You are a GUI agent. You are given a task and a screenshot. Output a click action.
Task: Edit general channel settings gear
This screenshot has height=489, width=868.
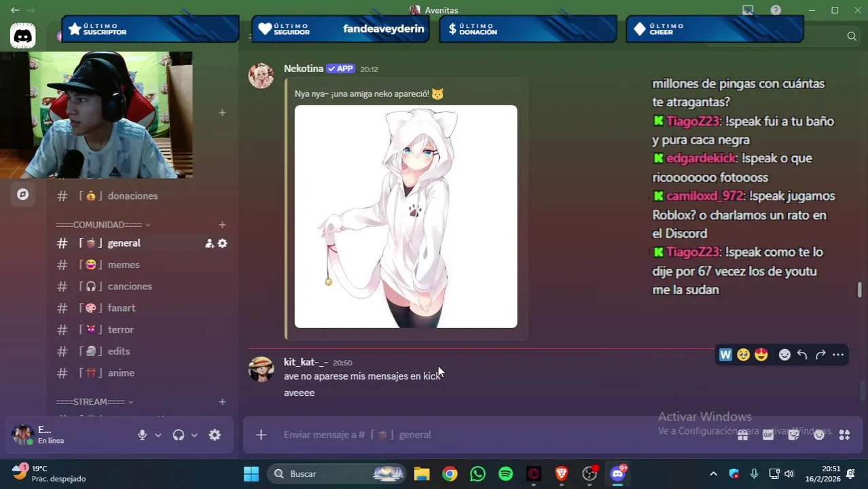pyautogui.click(x=222, y=243)
